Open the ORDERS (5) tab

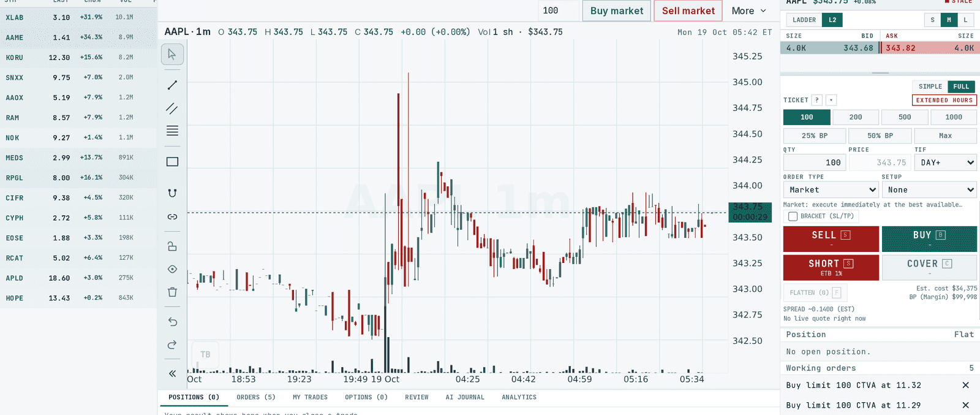tap(255, 397)
